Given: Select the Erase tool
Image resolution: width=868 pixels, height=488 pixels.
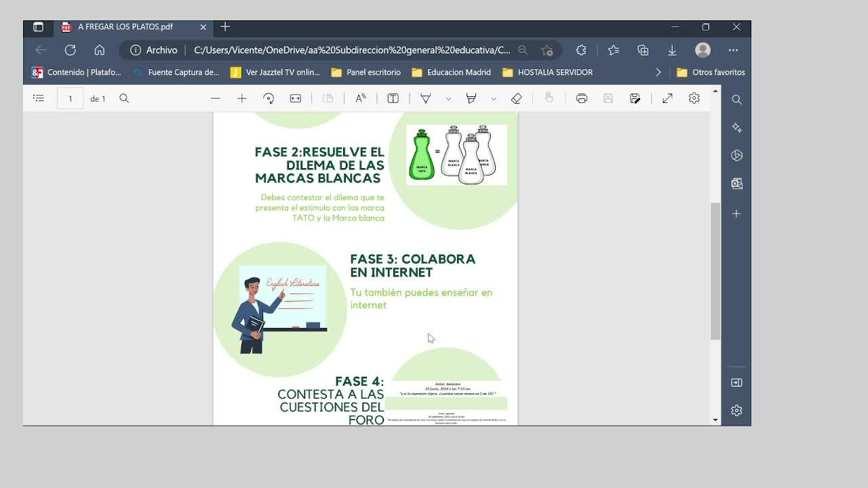Looking at the screenshot, I should [517, 98].
